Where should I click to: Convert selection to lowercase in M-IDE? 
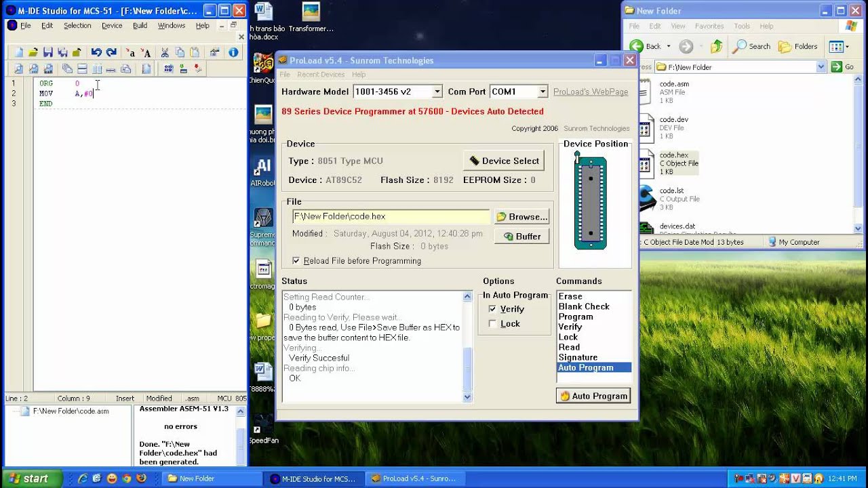tap(131, 52)
